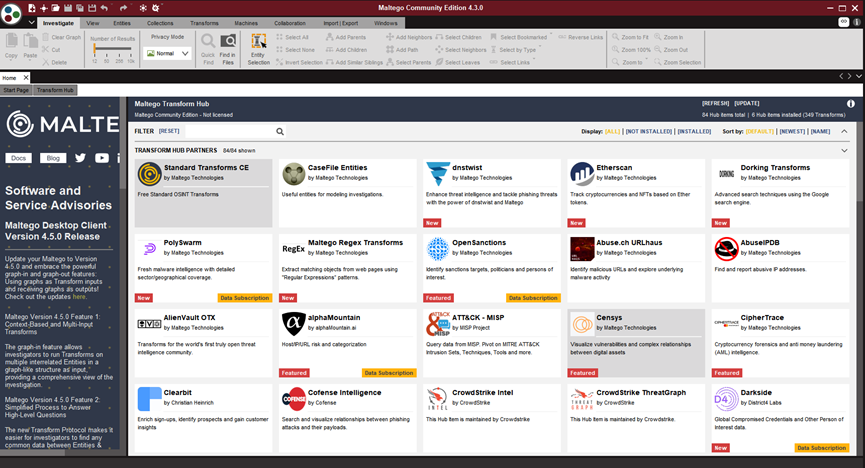The height and width of the screenshot is (468, 865).
Task: Click the UPDATE link
Action: point(747,103)
